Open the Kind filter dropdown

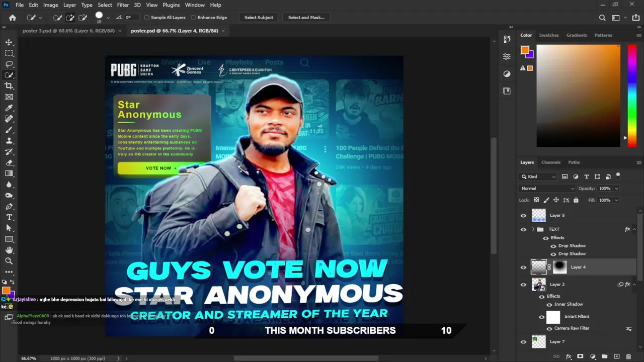538,176
